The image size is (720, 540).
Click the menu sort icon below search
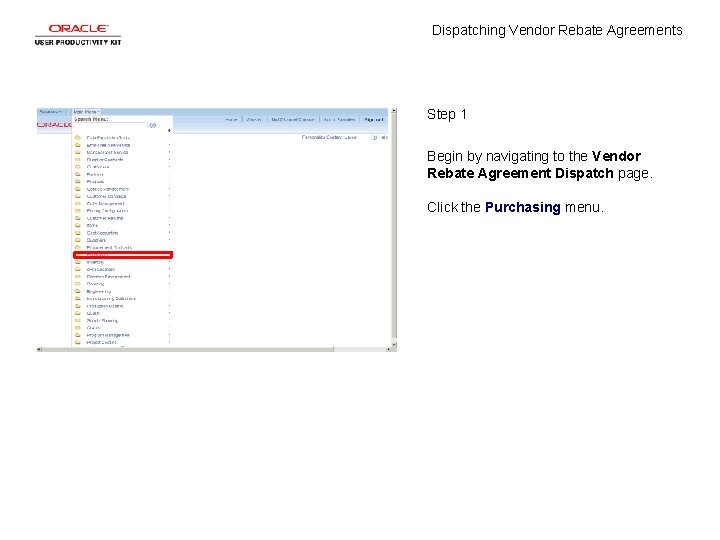click(x=169, y=131)
